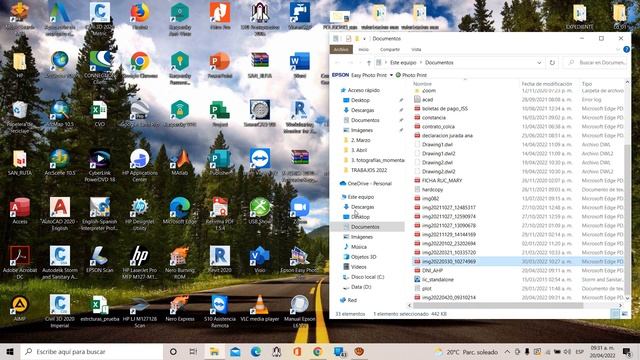
Task: Launch Publisher desktop shortcut
Action: tap(220, 162)
